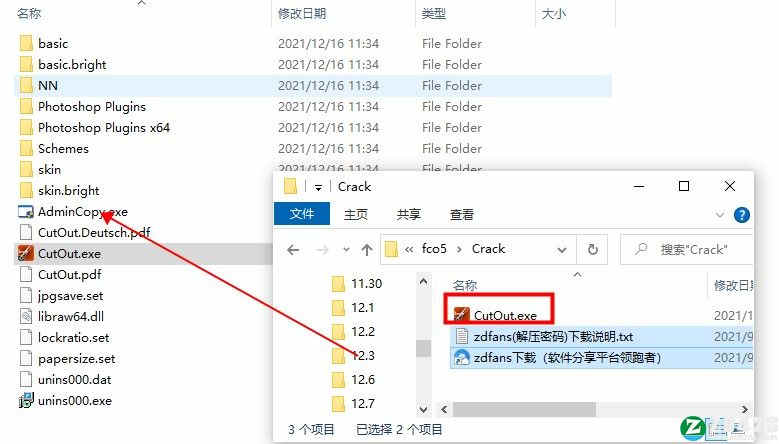Image resolution: width=779 pixels, height=444 pixels.
Task: Switch to the 共享 ribbon tab
Action: click(x=408, y=215)
